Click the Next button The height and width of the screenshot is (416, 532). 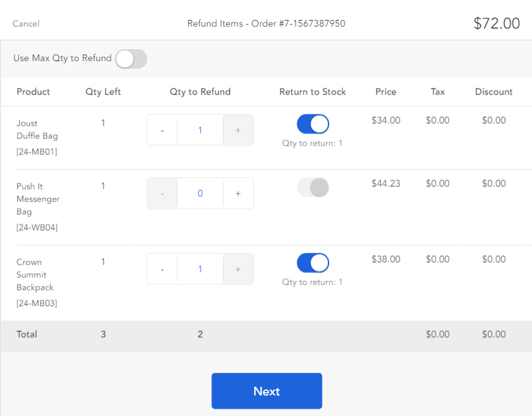[267, 391]
